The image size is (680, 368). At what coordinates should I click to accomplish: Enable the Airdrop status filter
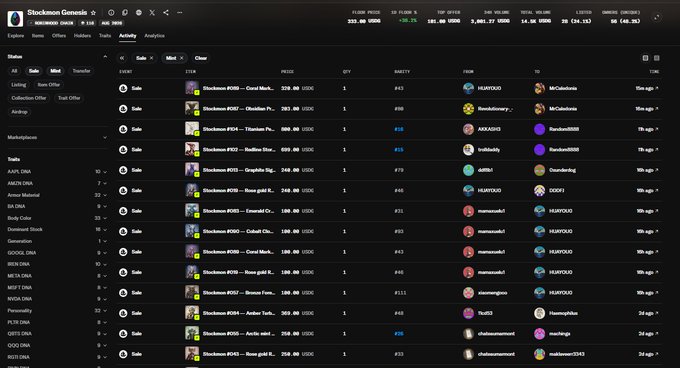pos(19,112)
